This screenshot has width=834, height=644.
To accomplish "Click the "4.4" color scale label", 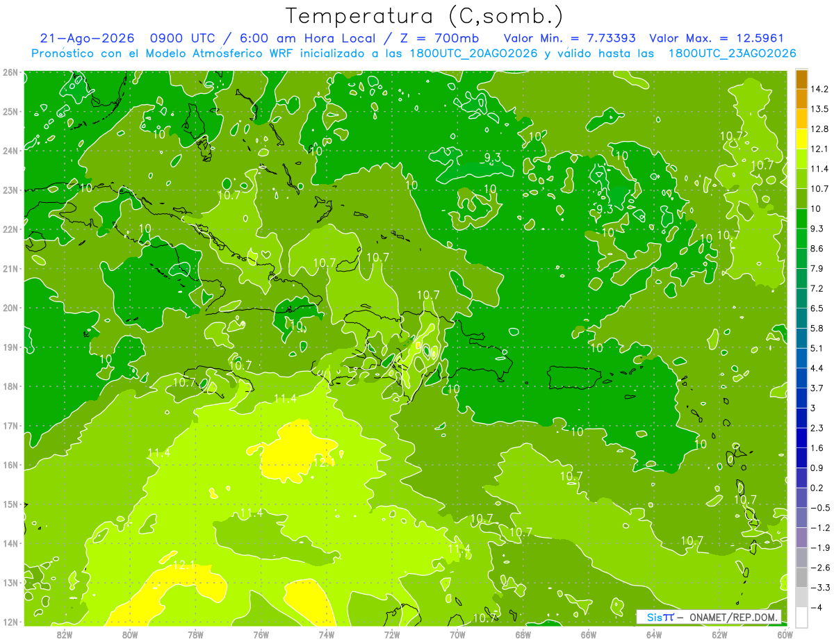I will click(817, 368).
